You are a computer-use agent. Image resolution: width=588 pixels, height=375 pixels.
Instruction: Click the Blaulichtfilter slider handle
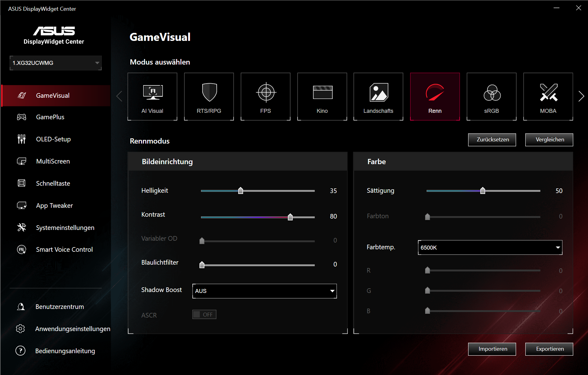(202, 265)
